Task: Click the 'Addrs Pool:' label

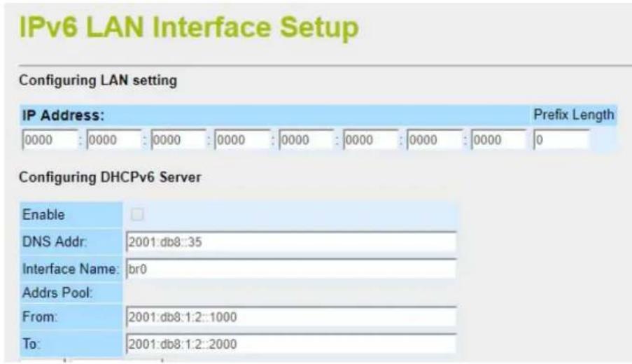Action: 57,293
